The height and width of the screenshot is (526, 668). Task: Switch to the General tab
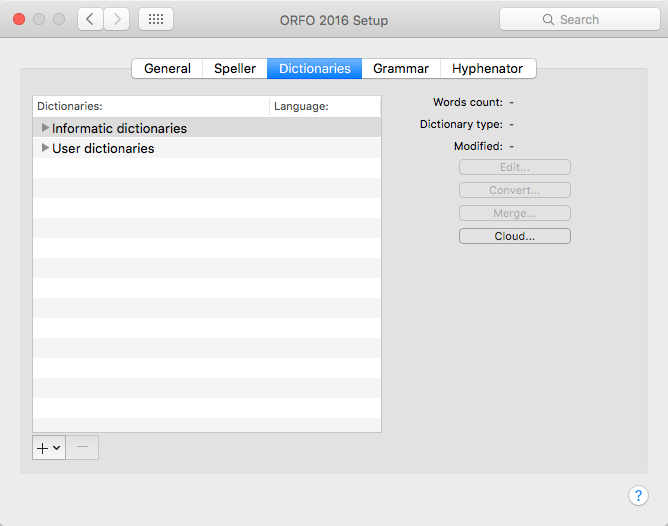pyautogui.click(x=167, y=69)
